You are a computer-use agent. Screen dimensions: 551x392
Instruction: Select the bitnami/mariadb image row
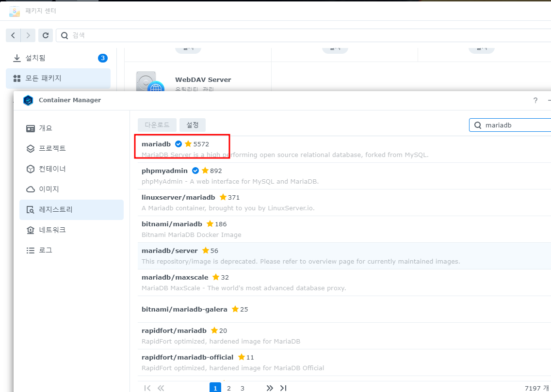[x=344, y=230]
